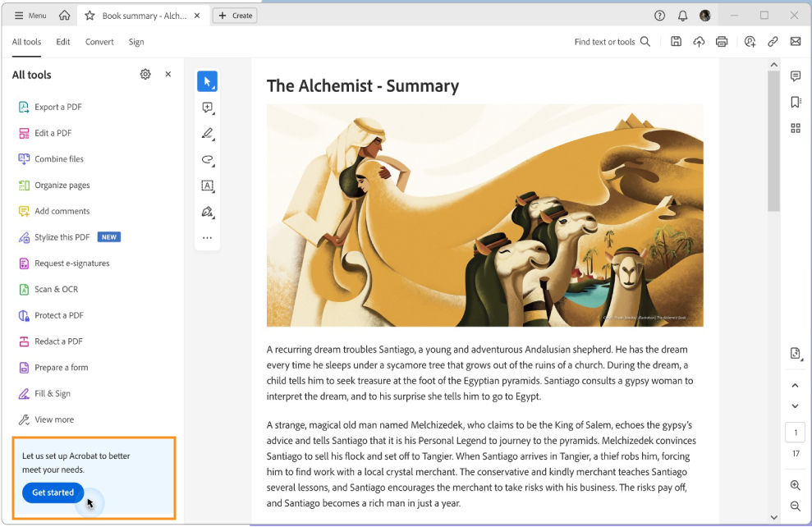Open the Bookmarks pane icon
Viewport: 812px width, 527px height.
[x=796, y=102]
